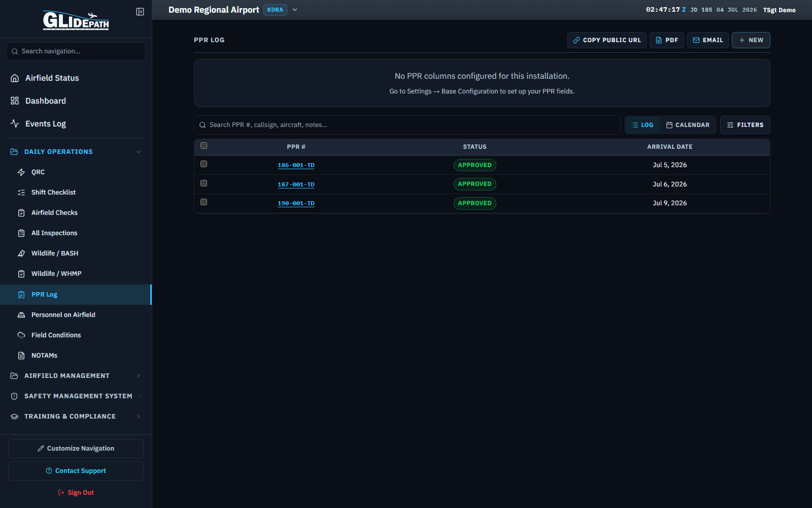Click the TSgt Demo user label
The height and width of the screenshot is (508, 812).
[x=779, y=10]
